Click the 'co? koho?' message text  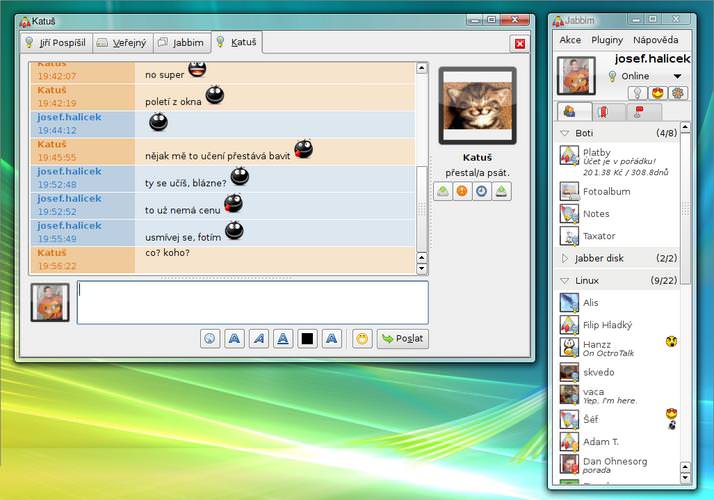point(167,253)
